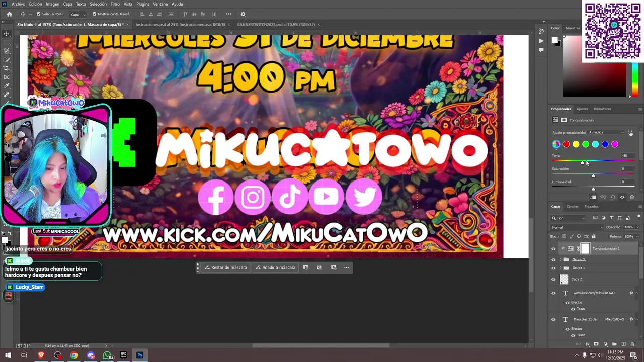The height and width of the screenshot is (362, 644).
Task: Toggle layer filter on/off switch
Action: pyautogui.click(x=639, y=217)
